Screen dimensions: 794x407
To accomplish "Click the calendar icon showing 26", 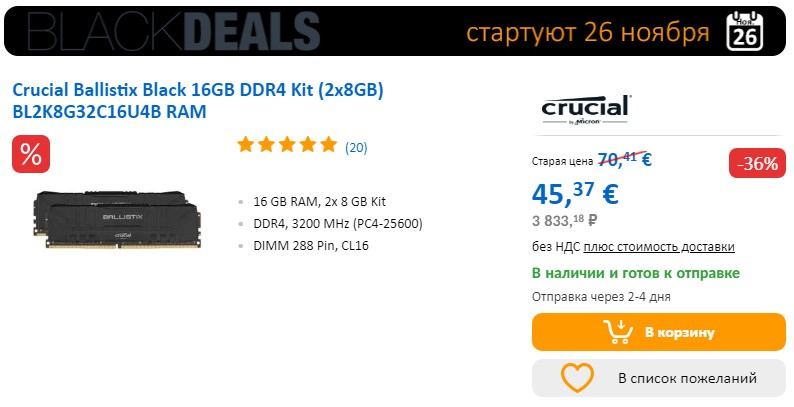I will click(745, 31).
